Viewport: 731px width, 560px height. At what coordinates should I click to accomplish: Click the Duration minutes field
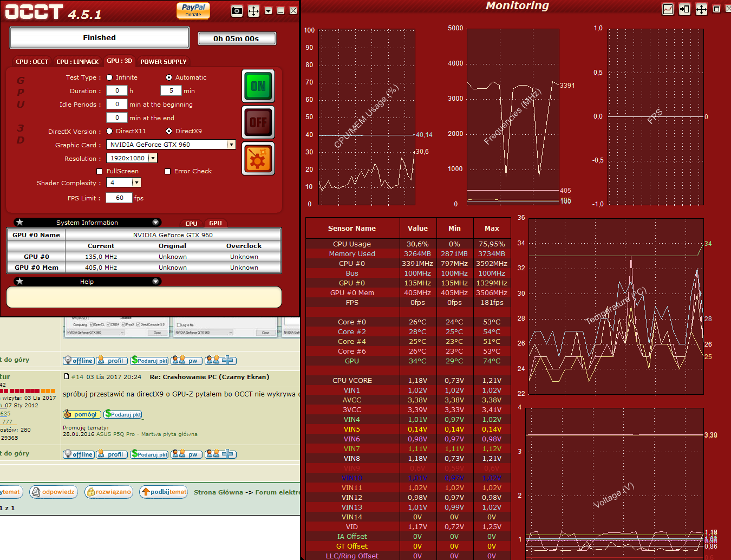point(171,91)
